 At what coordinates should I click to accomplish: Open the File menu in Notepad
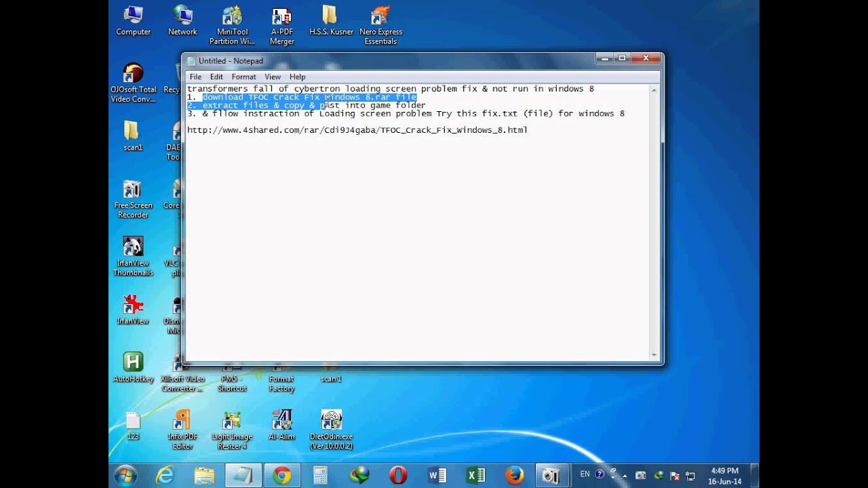(x=195, y=77)
